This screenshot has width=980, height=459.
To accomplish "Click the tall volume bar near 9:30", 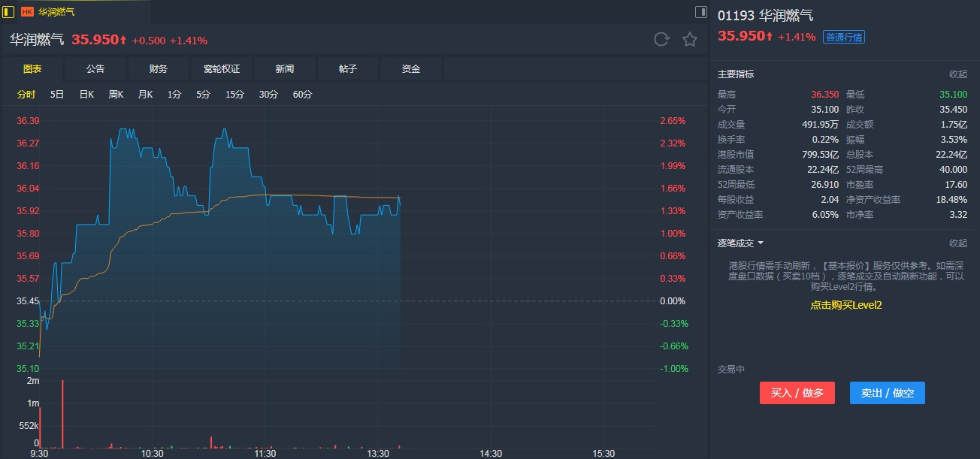I will tap(62, 412).
